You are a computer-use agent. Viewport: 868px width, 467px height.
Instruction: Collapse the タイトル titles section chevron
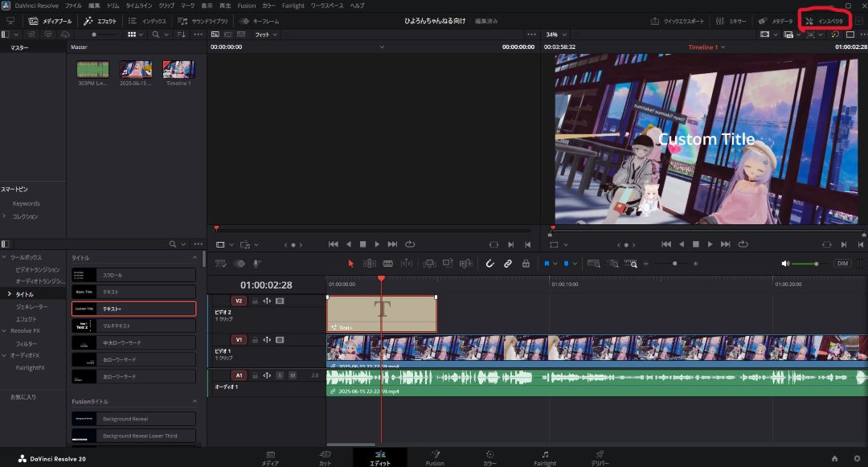(x=194, y=257)
